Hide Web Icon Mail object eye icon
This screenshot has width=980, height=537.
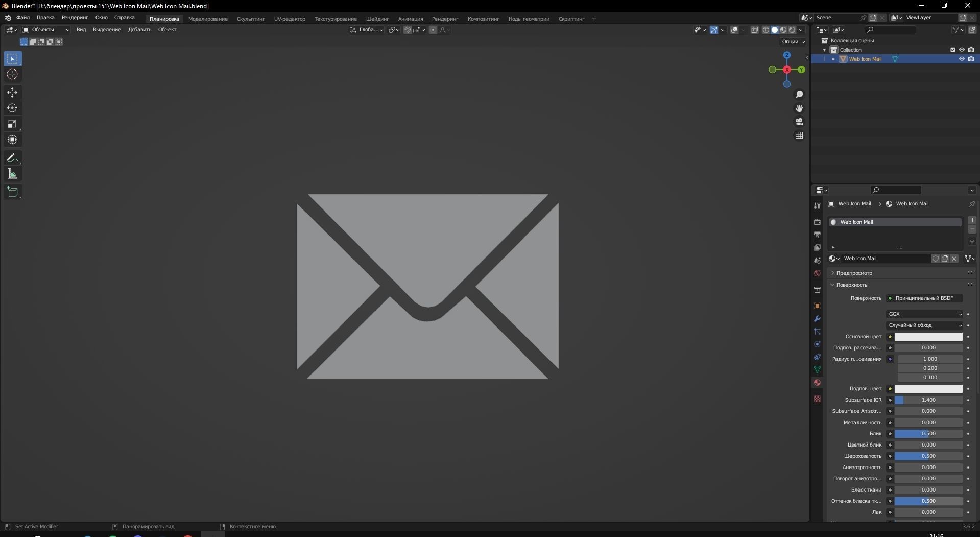point(962,59)
